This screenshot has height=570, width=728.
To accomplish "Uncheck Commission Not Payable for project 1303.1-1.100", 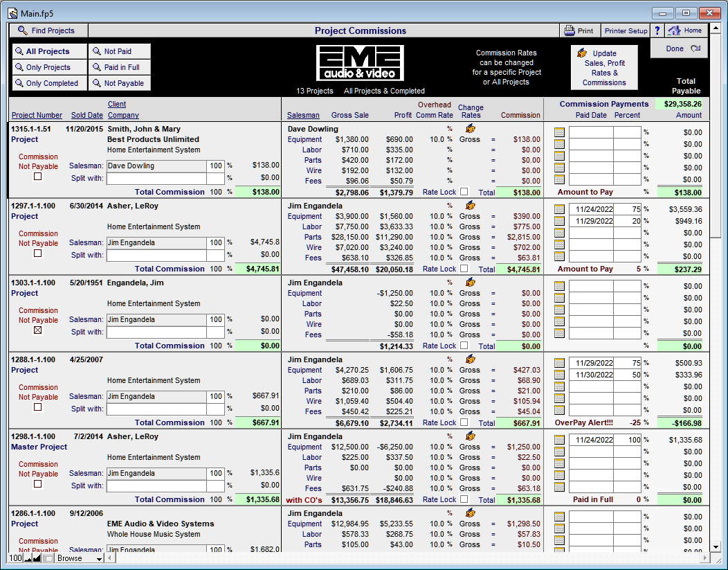I will [x=38, y=330].
